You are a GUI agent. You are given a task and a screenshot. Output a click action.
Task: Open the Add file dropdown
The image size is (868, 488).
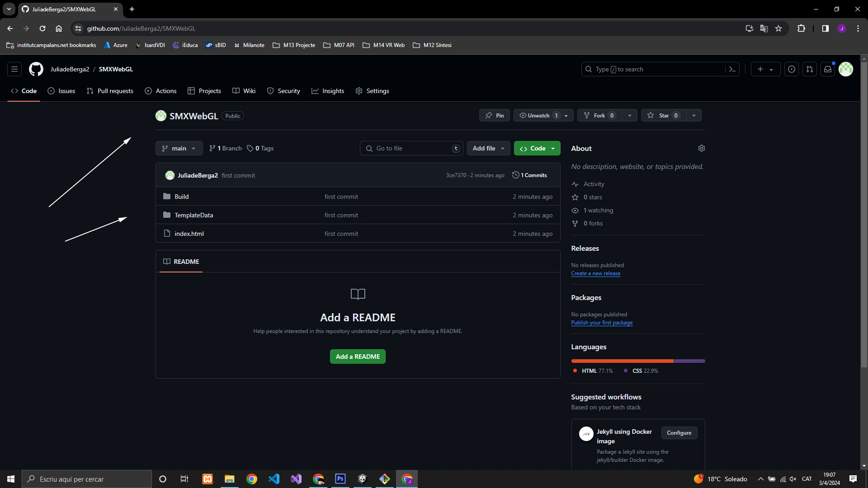click(x=488, y=148)
